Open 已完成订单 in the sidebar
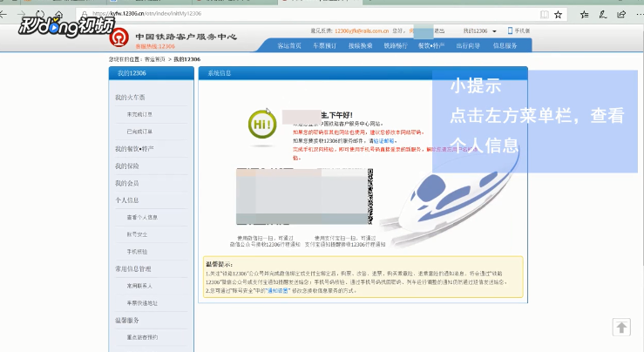Screen dimensions: 644x352 pos(139,132)
